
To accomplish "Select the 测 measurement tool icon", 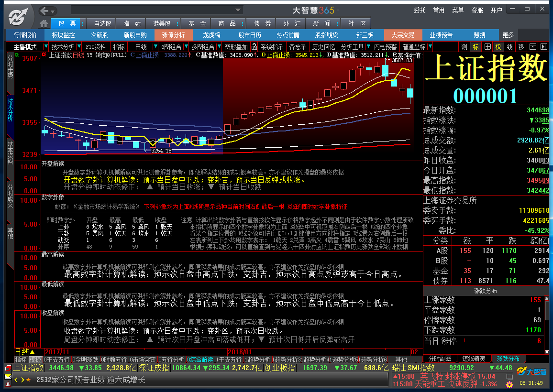I will click(x=465, y=46).
